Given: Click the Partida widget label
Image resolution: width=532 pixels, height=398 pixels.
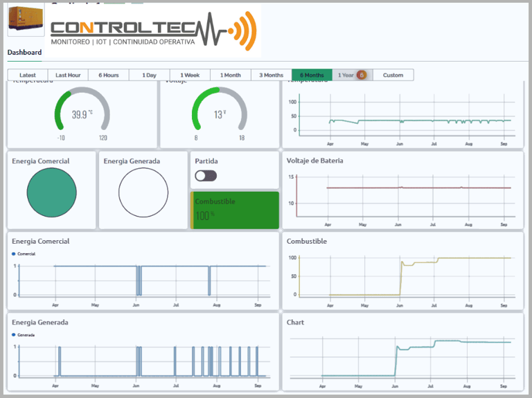Looking at the screenshot, I should coord(206,161).
